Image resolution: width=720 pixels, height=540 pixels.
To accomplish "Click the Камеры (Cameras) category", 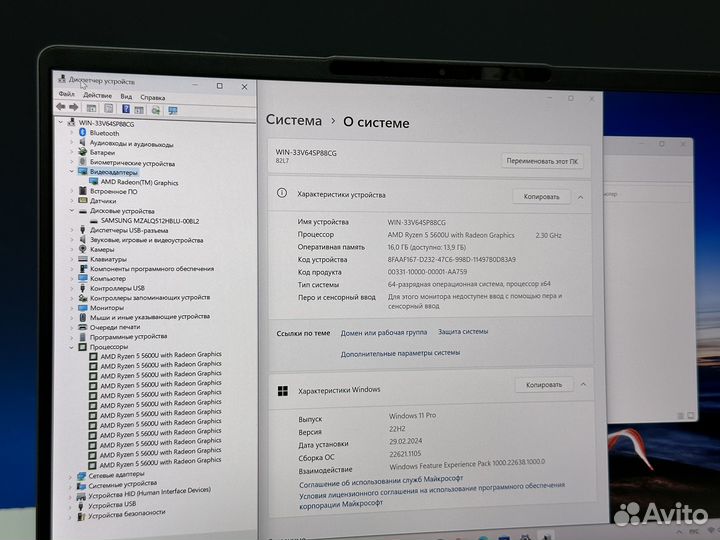I will click(x=102, y=249).
